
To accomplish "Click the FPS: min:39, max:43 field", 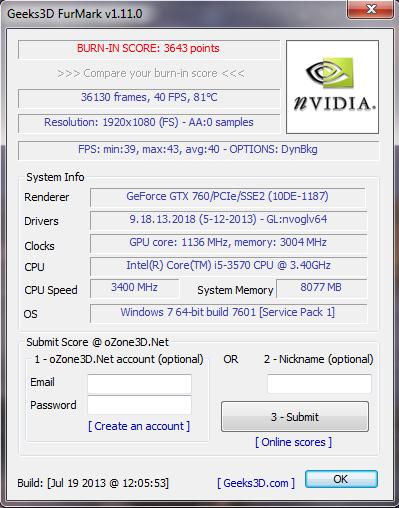I will click(x=198, y=150).
